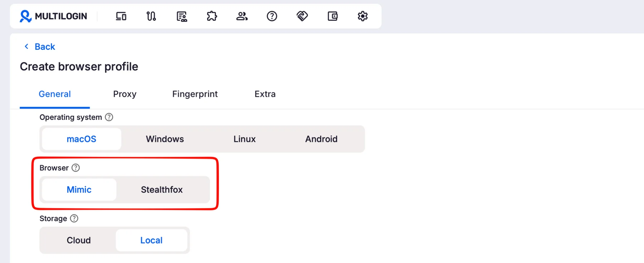Screen dimensions: 644x263
Task: Choose the Mimic browser
Action: [79, 190]
